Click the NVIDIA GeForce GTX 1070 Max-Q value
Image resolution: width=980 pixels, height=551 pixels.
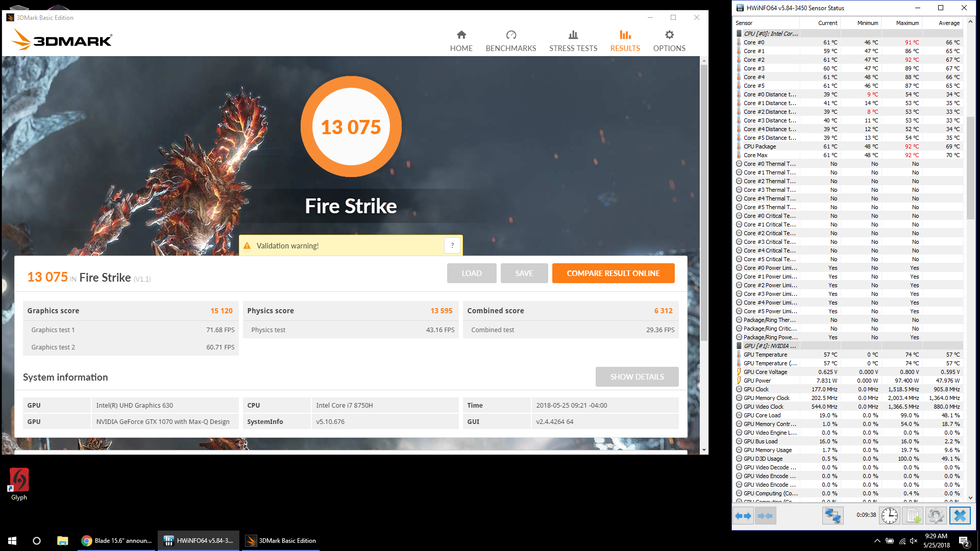[163, 421]
